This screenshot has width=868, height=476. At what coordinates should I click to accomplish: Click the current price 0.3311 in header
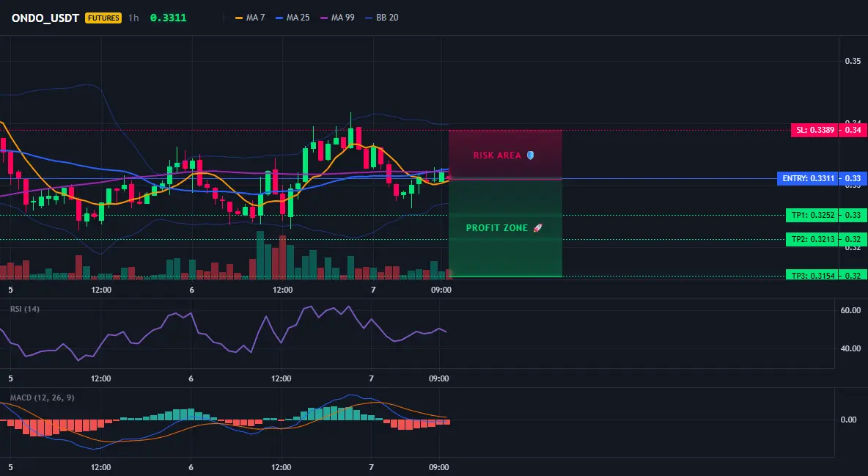pyautogui.click(x=169, y=18)
